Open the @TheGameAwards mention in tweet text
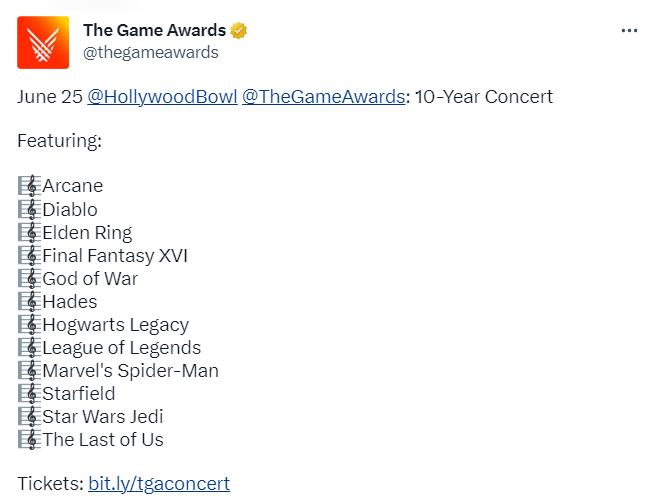Screen dimensions: 653x502 click(323, 97)
